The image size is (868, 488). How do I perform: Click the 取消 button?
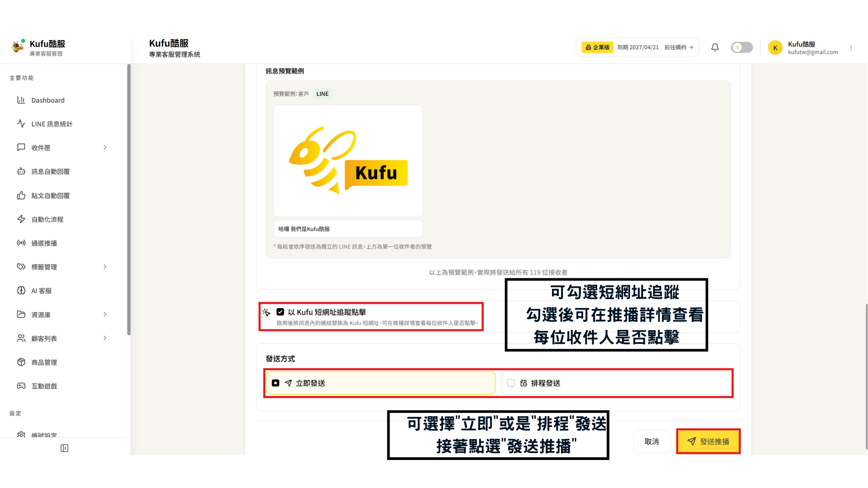[x=651, y=441]
